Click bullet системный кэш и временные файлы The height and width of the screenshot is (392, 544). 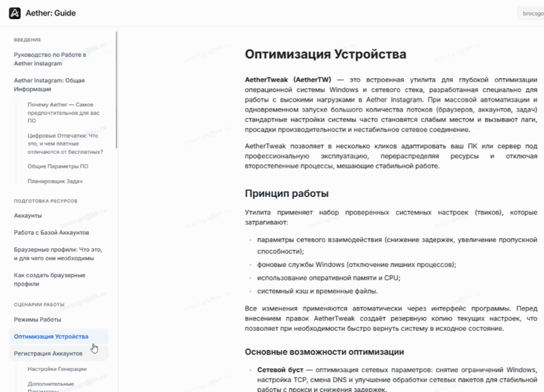(318, 291)
